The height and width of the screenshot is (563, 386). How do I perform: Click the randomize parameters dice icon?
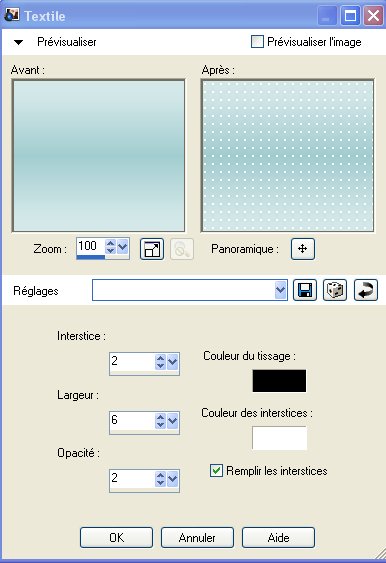pyautogui.click(x=335, y=290)
